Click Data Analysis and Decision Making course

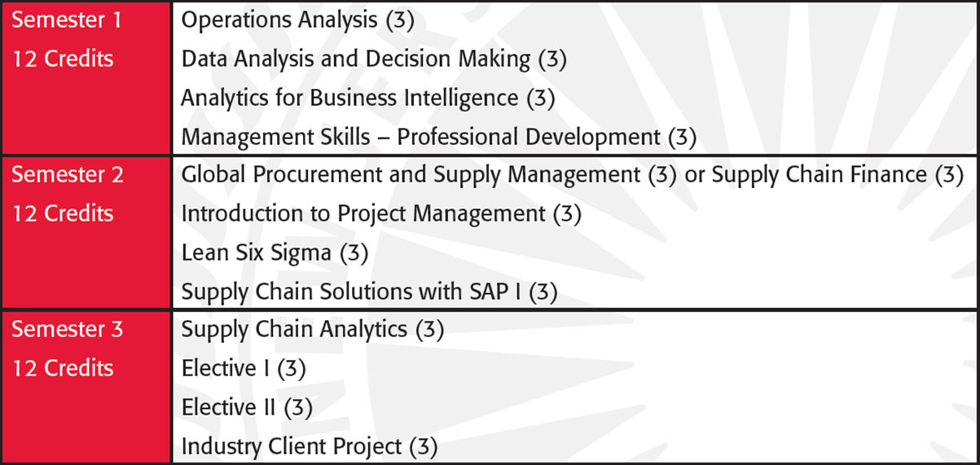374,59
